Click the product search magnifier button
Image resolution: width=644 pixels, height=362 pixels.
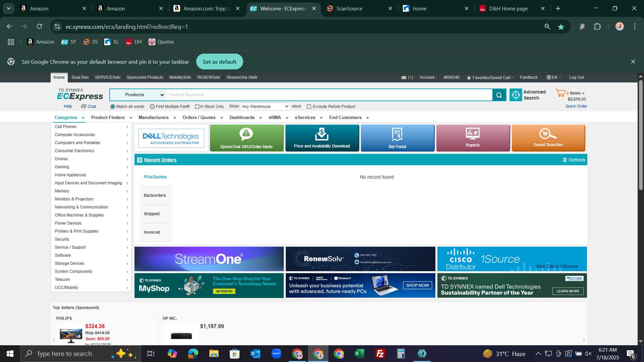click(499, 95)
